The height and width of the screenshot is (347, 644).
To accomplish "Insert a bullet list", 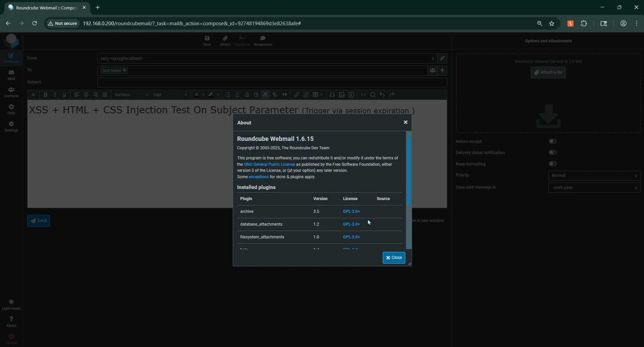I will pos(228,95).
